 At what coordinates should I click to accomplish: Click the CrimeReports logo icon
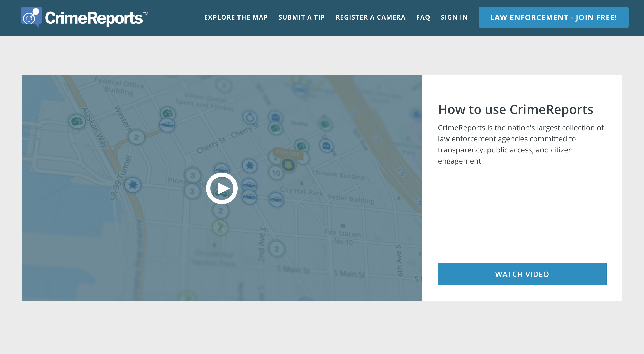pos(31,17)
